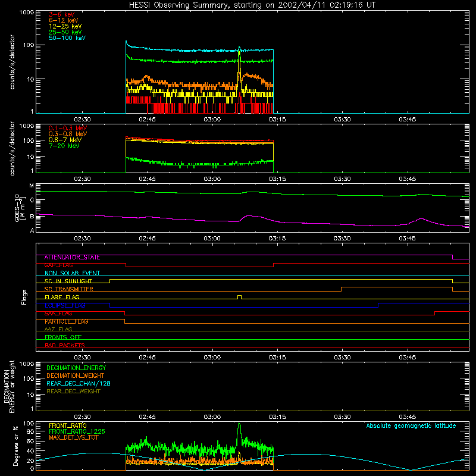Click the 03:00 tick label under keV panel
Screen dimensions: 476x476
212,120
